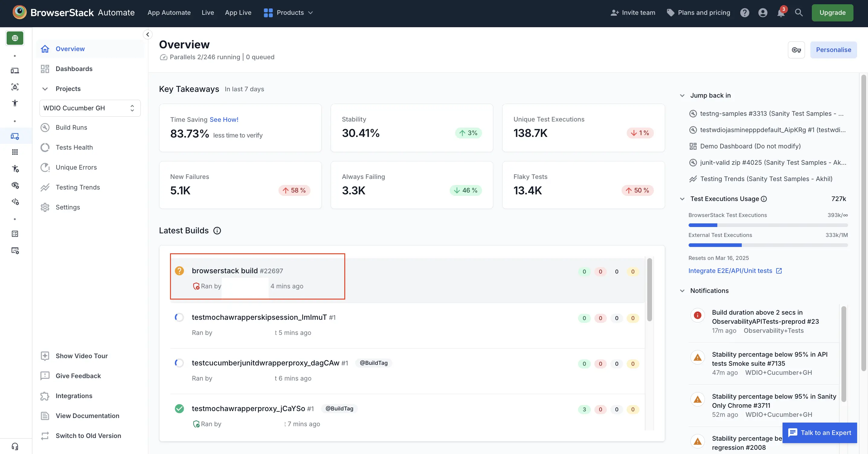Screen dimensions: 868x454
Task: Click the External Test Executions progress bar
Action: 768,245
